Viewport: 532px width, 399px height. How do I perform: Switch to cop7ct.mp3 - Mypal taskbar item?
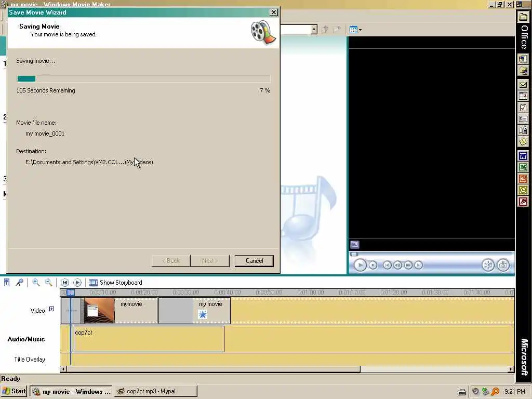155,391
